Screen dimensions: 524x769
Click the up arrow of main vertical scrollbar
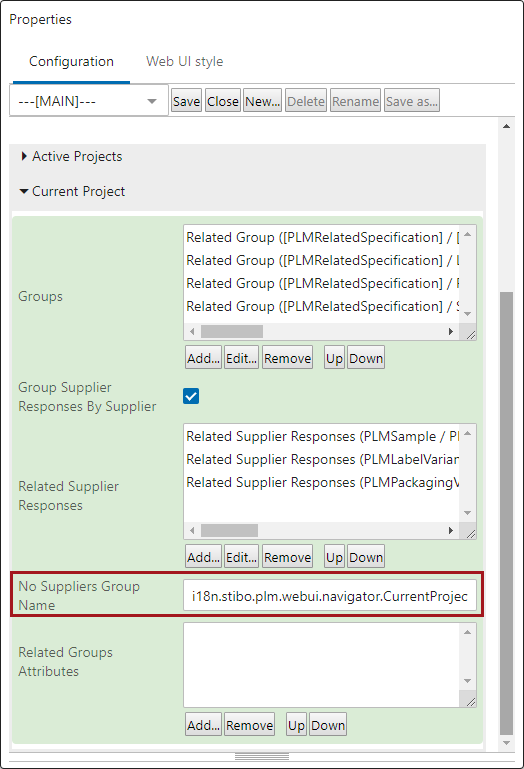506,127
